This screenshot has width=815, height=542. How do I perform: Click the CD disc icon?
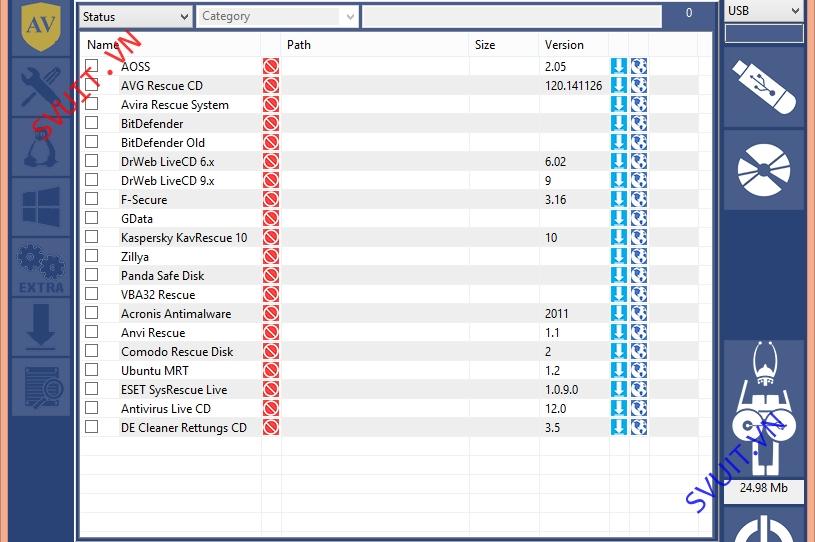[x=764, y=170]
